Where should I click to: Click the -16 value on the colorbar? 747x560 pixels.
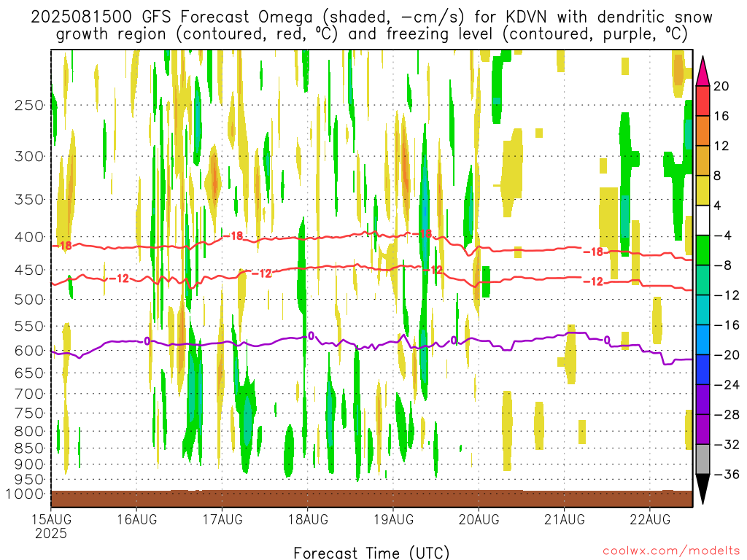coord(727,324)
